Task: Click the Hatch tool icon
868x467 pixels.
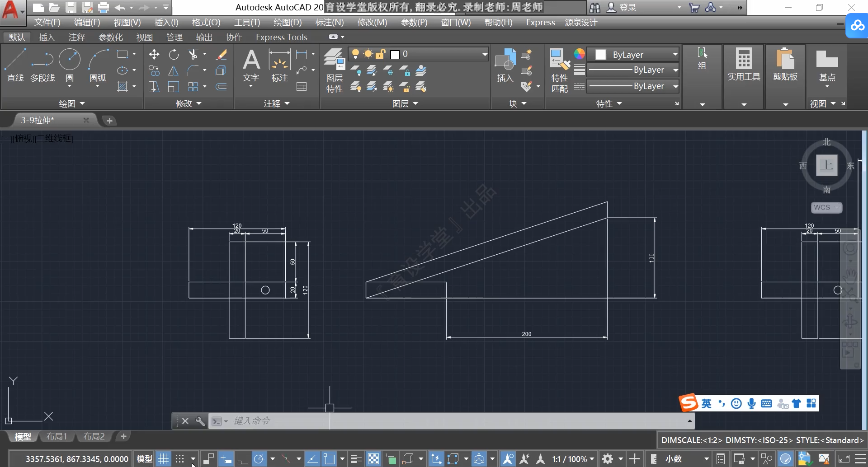Action: coord(123,87)
